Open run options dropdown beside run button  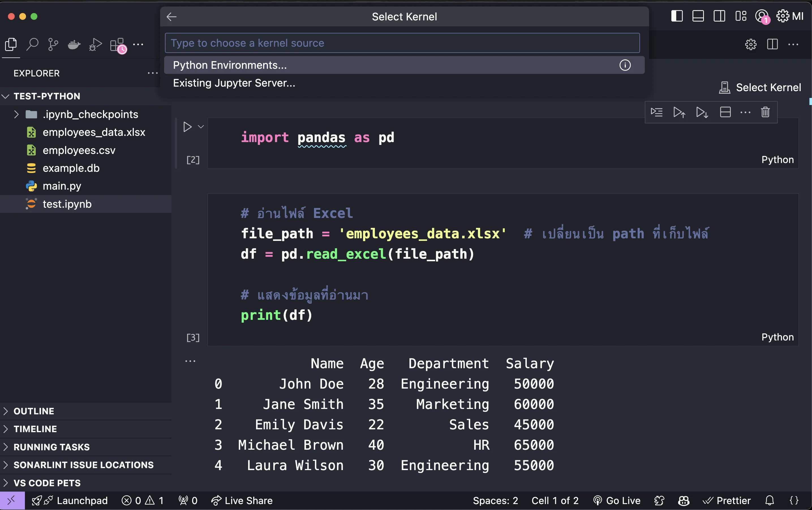click(x=201, y=127)
